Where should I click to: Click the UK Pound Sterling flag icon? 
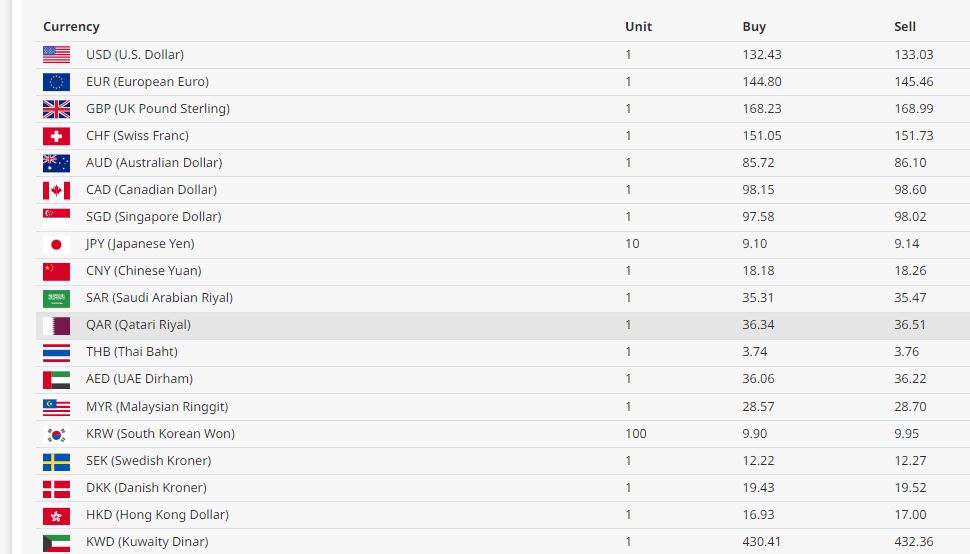[56, 109]
